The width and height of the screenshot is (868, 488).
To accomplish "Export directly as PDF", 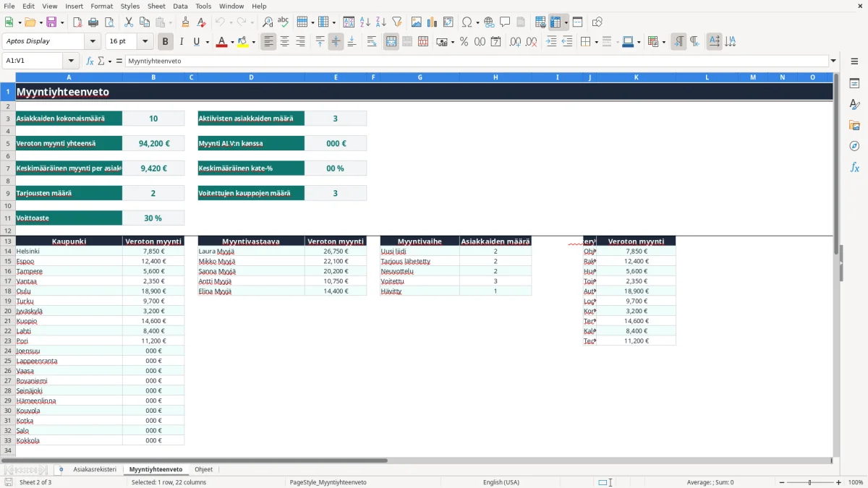I will [77, 22].
